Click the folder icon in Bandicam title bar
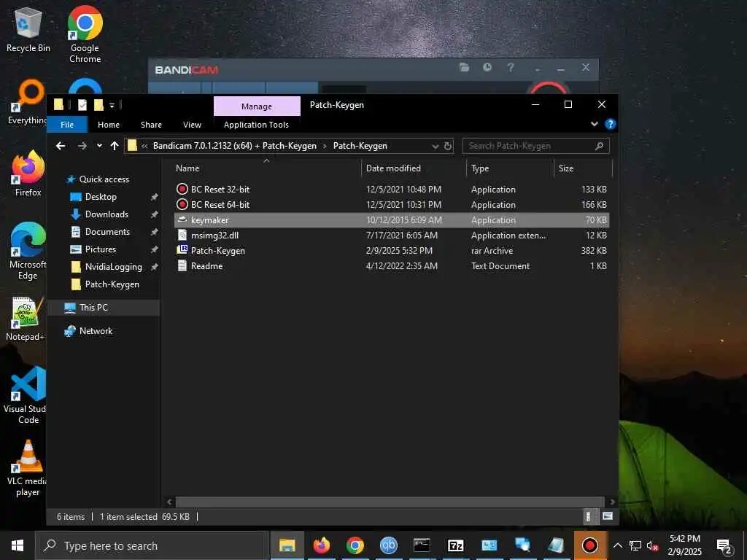This screenshot has height=560, width=747. [x=464, y=68]
